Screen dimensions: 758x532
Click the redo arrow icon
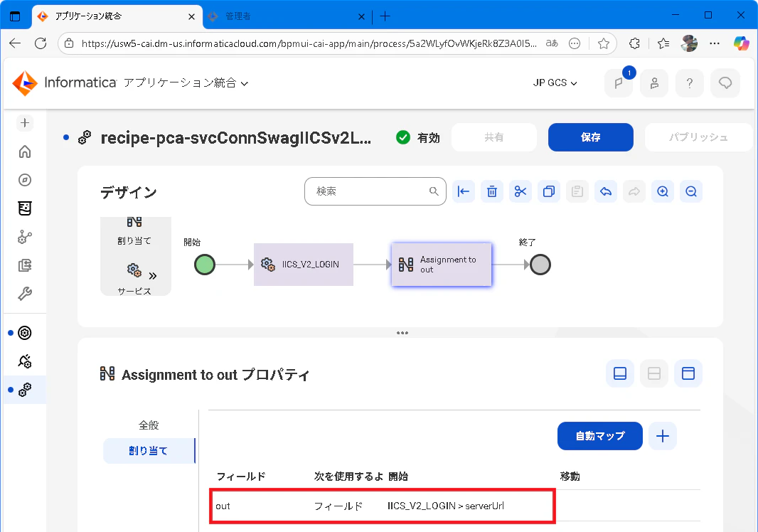634,191
